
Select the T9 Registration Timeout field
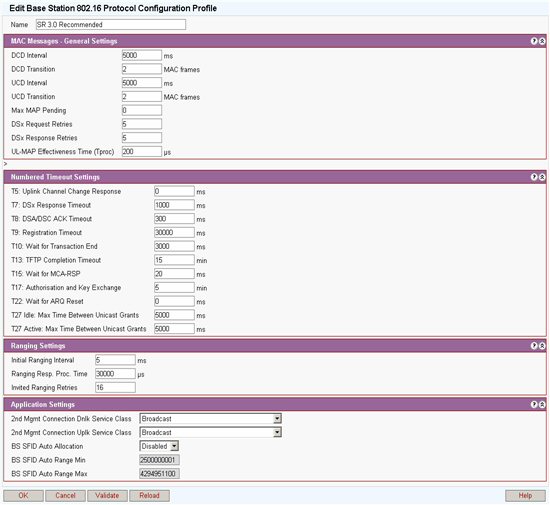(x=174, y=233)
